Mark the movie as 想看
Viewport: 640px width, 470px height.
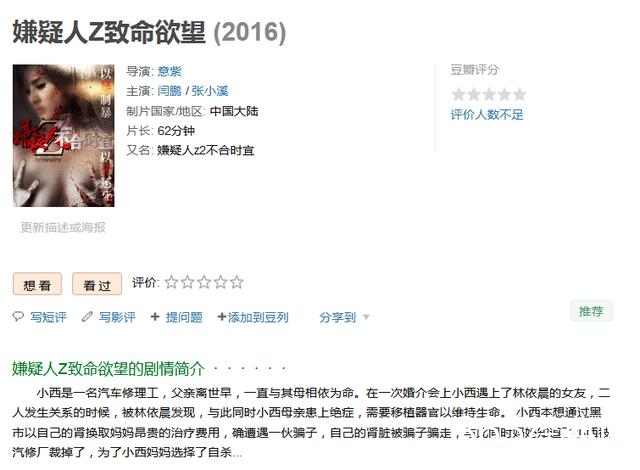coord(37,284)
